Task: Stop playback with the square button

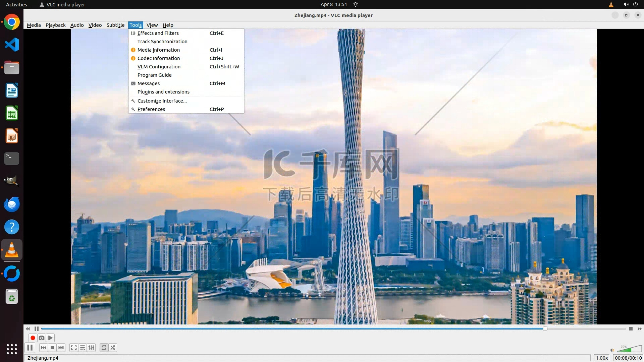Action: pyautogui.click(x=52, y=348)
